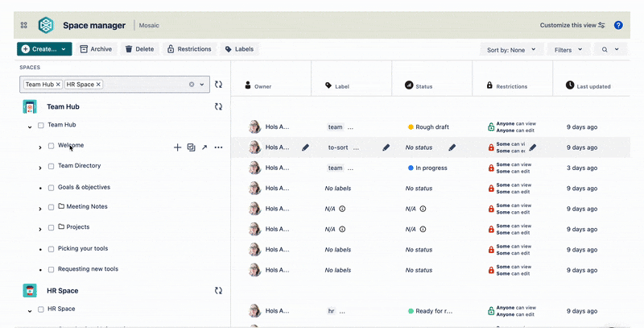The width and height of the screenshot is (644, 328).
Task: Click the Owner column header
Action: [x=258, y=86]
